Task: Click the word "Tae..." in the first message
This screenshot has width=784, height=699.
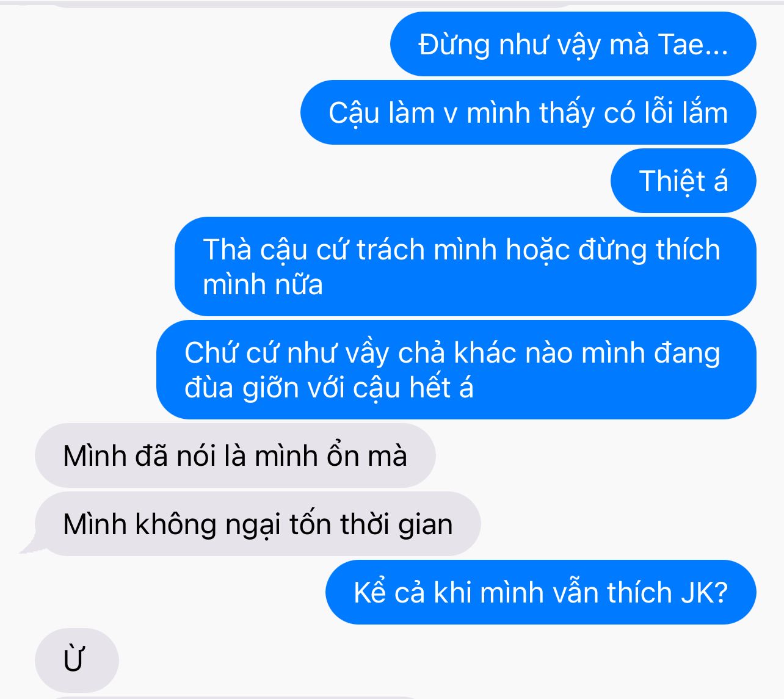Action: [693, 45]
